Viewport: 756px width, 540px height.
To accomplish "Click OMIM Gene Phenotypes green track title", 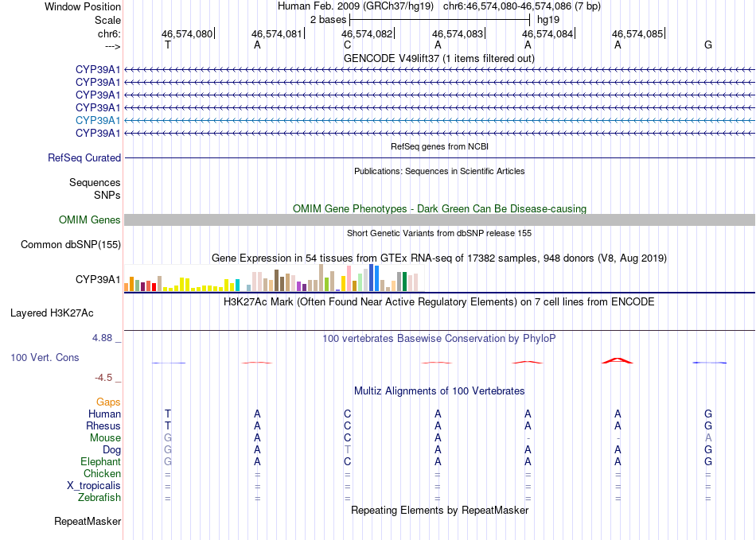I will click(439, 208).
